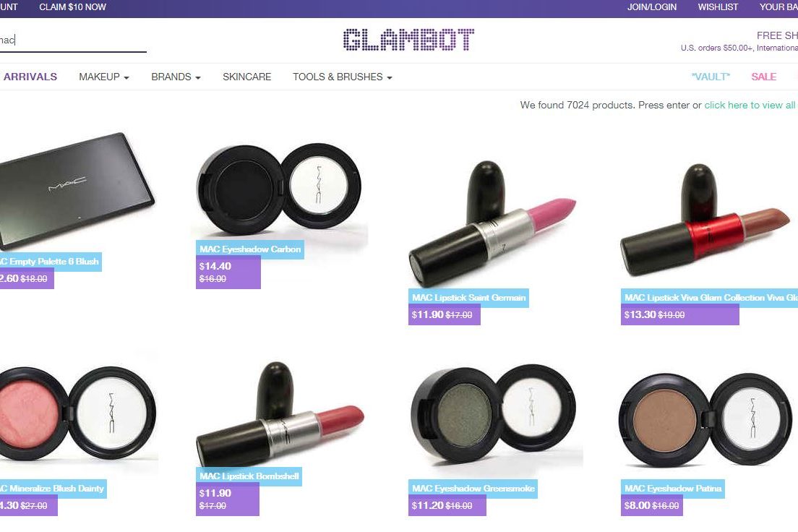Open the SALE section
Screen dimensions: 798x532
pyautogui.click(x=763, y=77)
